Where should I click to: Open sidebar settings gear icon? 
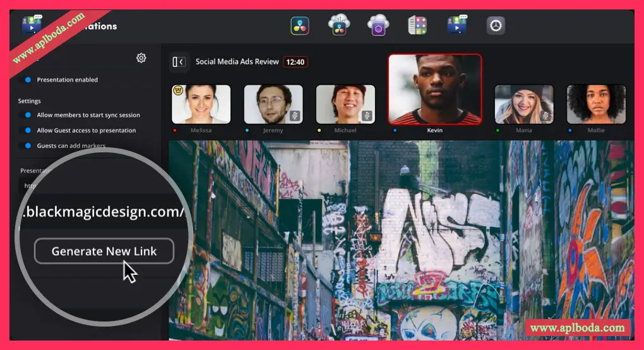tap(141, 58)
